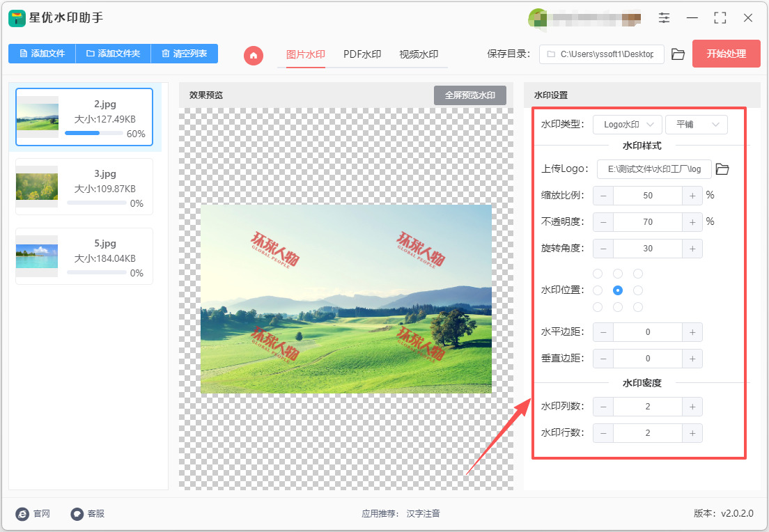Open recommended app 汉字注音 link
The width and height of the screenshot is (769, 532).
[x=423, y=513]
